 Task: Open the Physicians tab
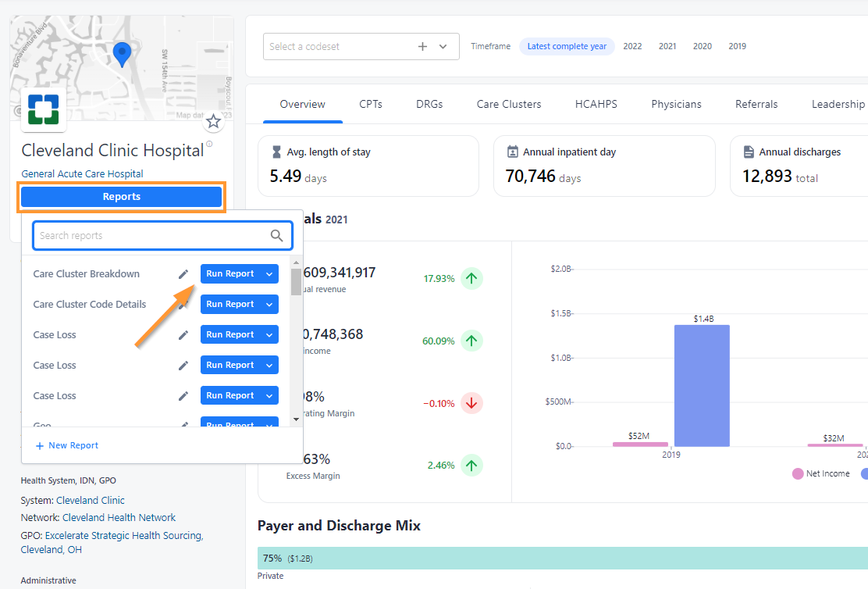[x=676, y=104]
